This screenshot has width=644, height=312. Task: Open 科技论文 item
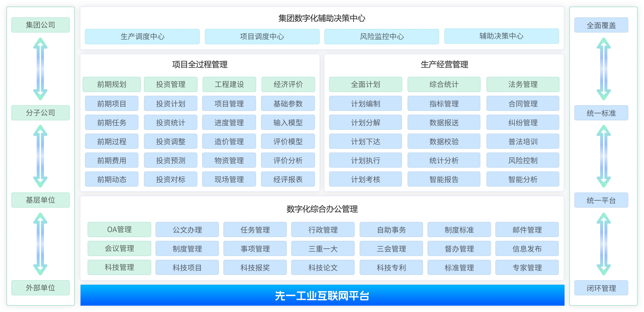[x=323, y=268]
